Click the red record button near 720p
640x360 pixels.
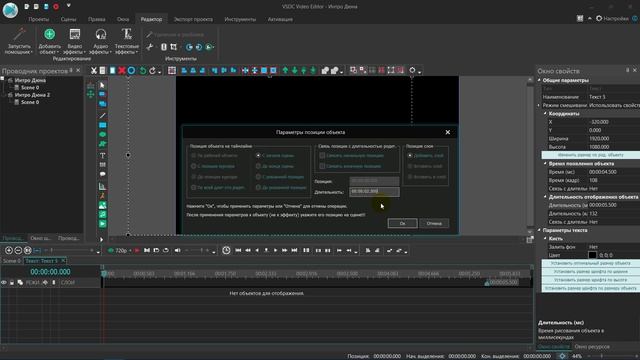[x=137, y=250]
